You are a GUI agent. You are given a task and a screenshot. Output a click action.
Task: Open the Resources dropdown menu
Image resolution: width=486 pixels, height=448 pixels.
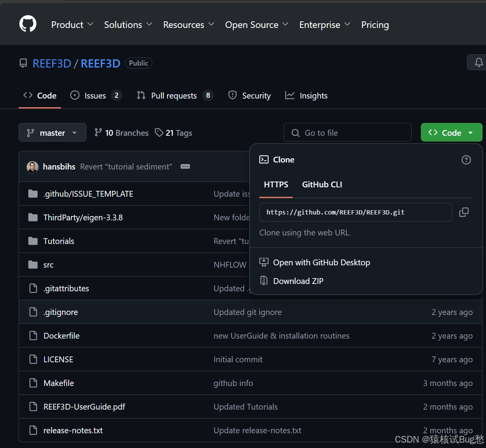tap(189, 24)
